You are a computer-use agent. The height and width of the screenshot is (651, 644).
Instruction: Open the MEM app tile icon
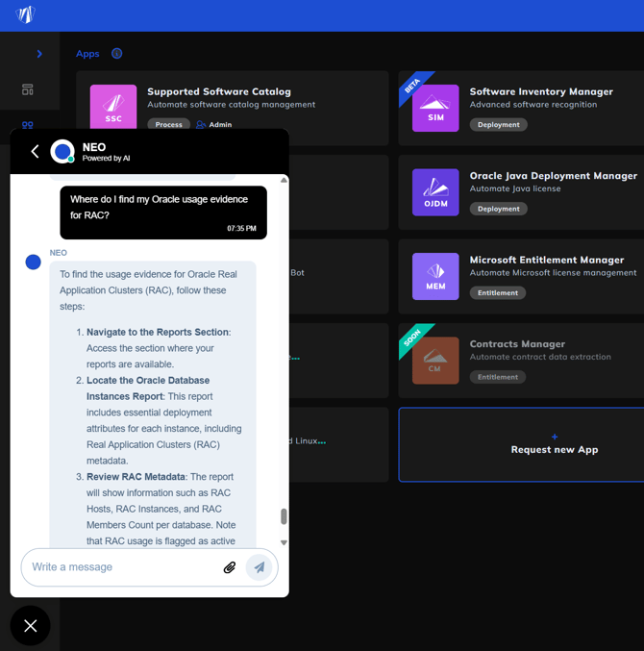[435, 277]
